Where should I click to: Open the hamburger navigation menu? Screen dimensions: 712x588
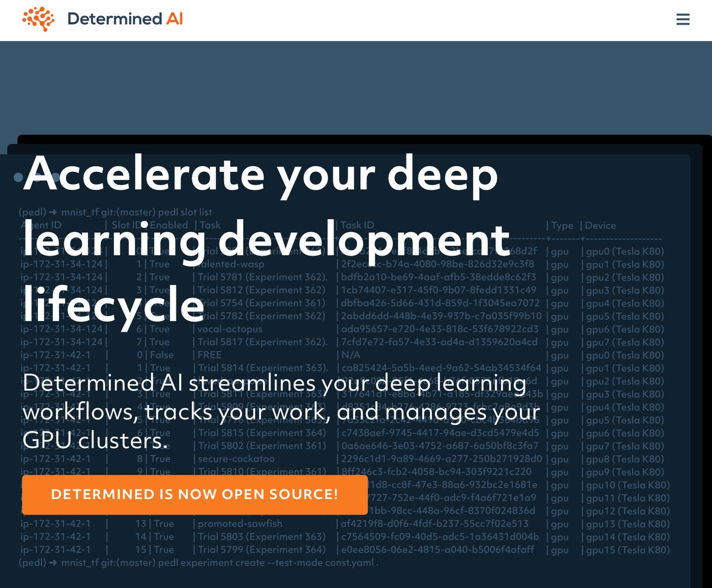coord(683,19)
